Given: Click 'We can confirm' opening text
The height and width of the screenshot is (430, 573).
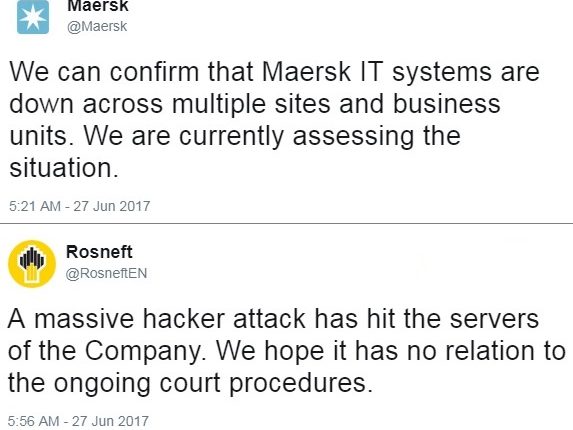Looking at the screenshot, I should tap(104, 71).
